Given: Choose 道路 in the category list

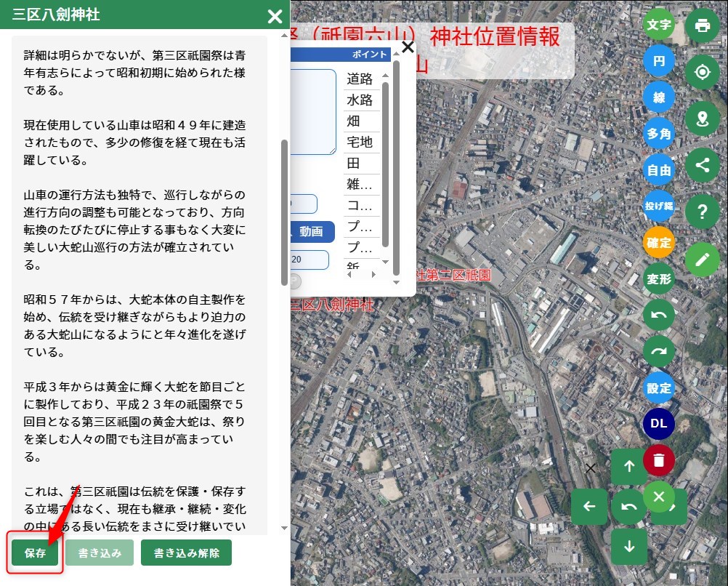Looking at the screenshot, I should pos(360,79).
